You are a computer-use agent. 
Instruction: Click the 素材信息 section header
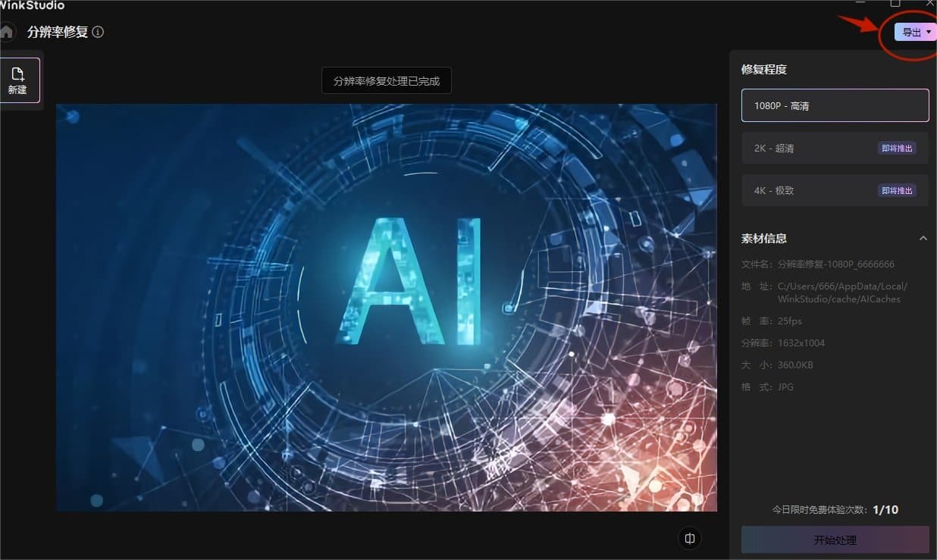pos(764,239)
